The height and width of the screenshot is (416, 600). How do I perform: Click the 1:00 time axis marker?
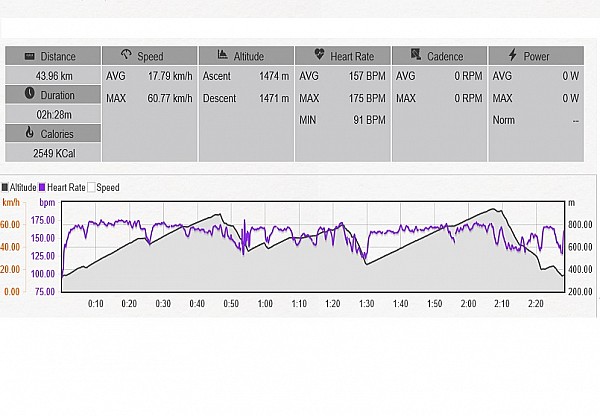tap(265, 303)
